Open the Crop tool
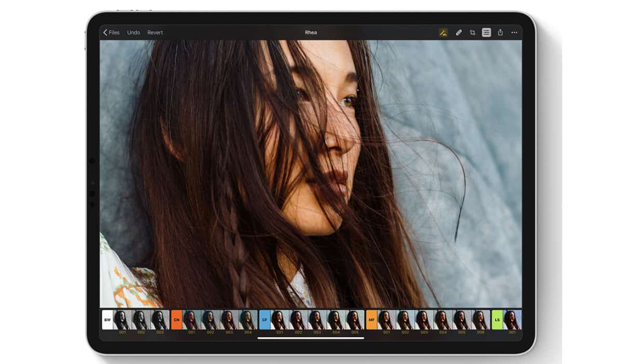The width and height of the screenshot is (623, 364). [x=472, y=32]
